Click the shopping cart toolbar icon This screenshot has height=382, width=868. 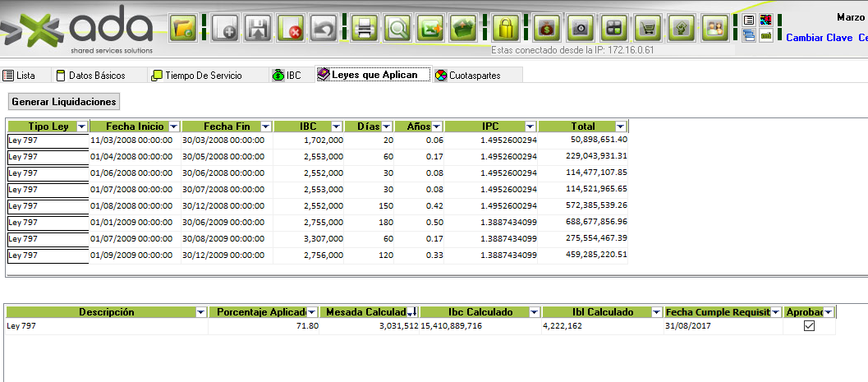[650, 29]
